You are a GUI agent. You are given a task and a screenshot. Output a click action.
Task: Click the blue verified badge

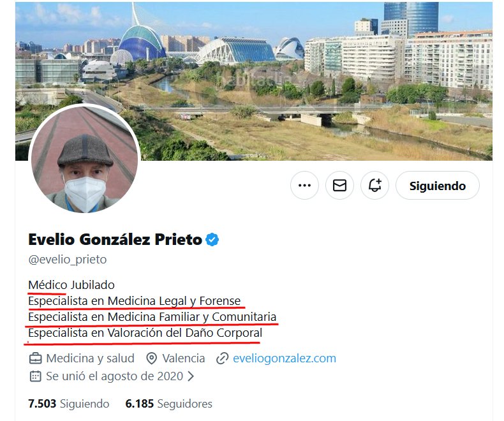(x=212, y=240)
